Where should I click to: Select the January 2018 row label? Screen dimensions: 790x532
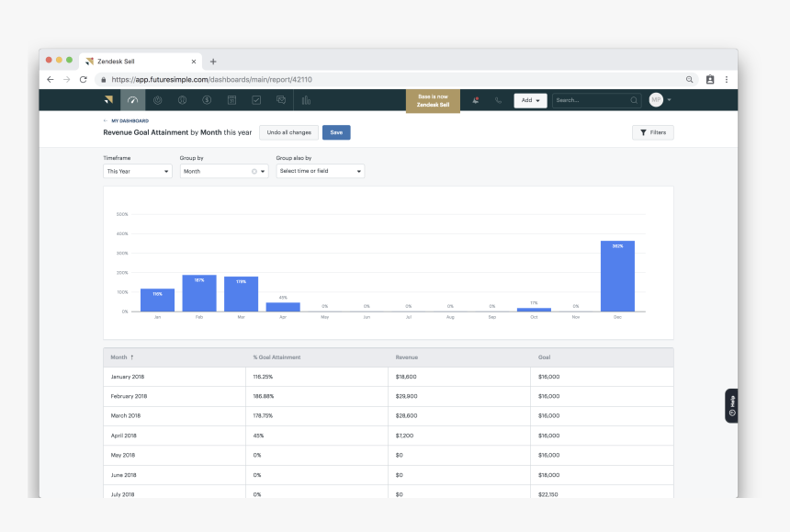[128, 377]
